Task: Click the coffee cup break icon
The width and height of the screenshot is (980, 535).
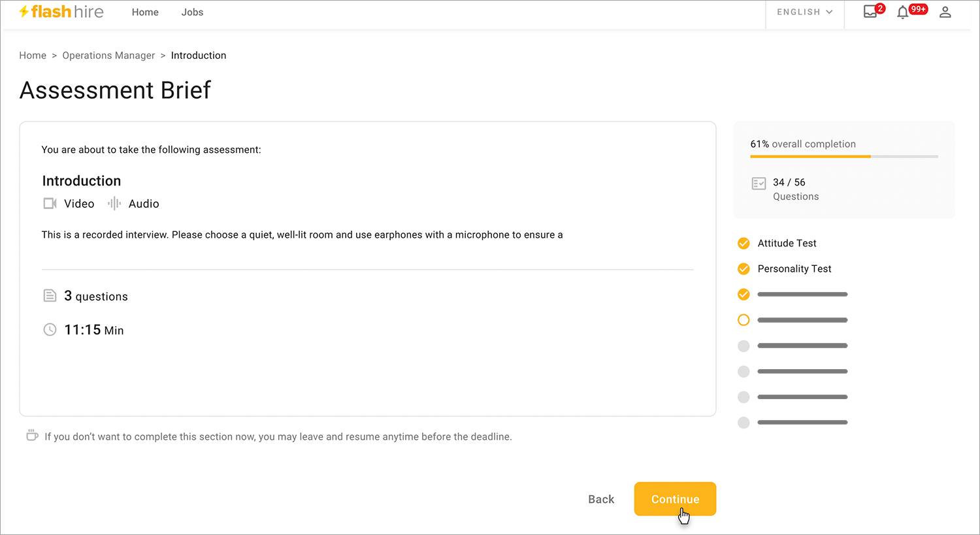Action: tap(32, 436)
